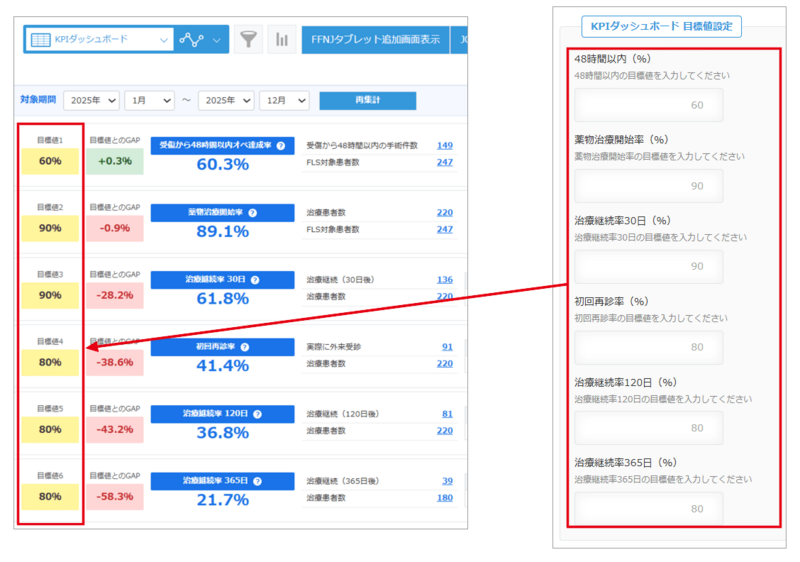Viewport: 800px width, 562px height.
Task: Click 48時間以内（%） target input field
Action: pyautogui.click(x=648, y=105)
